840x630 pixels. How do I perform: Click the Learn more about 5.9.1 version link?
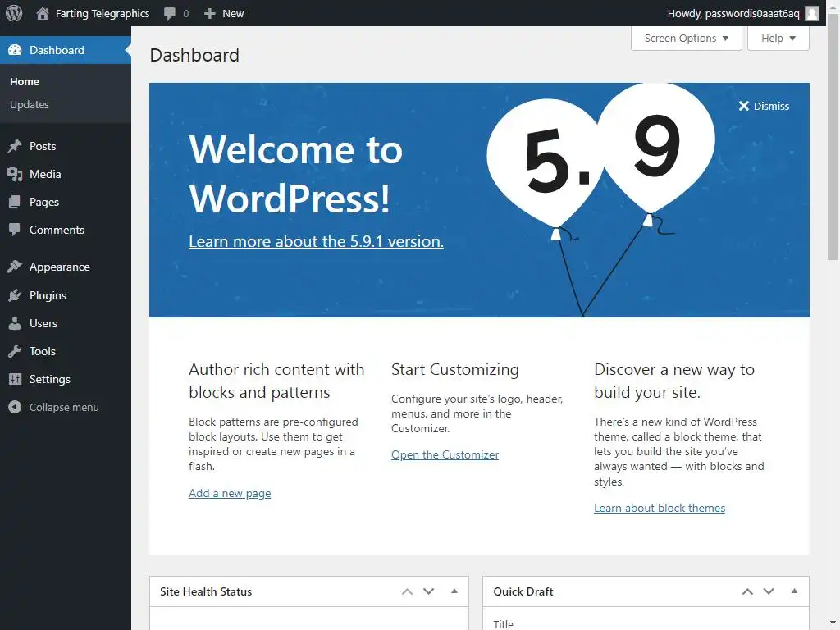pos(316,241)
